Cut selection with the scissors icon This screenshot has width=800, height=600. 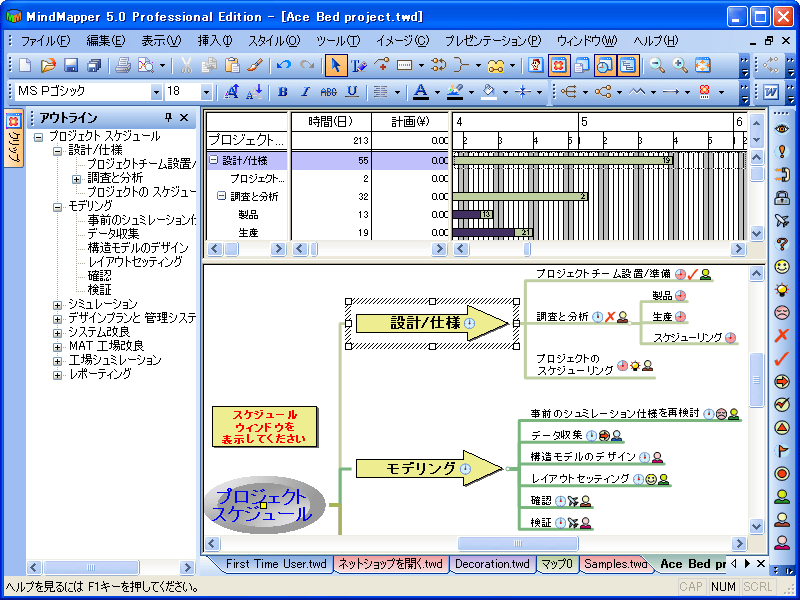pyautogui.click(x=186, y=65)
